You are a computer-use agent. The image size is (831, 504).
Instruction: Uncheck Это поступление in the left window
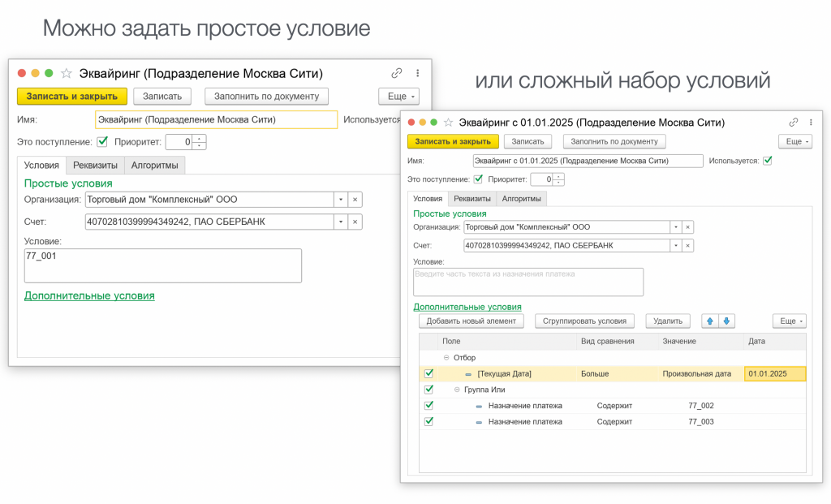102,142
